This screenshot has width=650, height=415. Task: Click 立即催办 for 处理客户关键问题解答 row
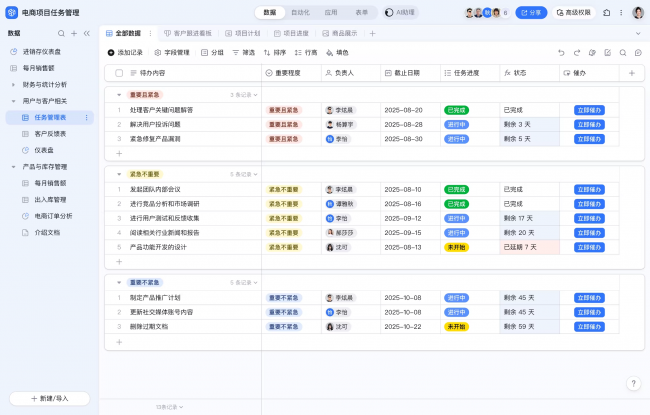(x=589, y=109)
